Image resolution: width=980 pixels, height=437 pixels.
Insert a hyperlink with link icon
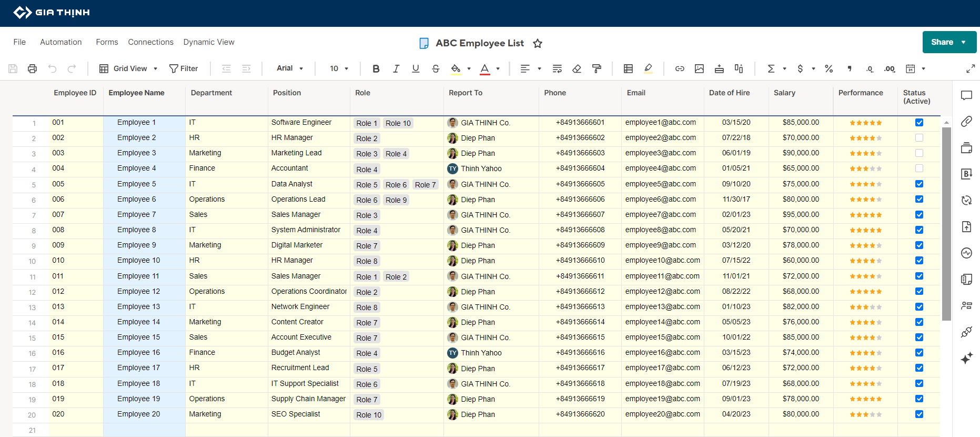[x=680, y=68]
